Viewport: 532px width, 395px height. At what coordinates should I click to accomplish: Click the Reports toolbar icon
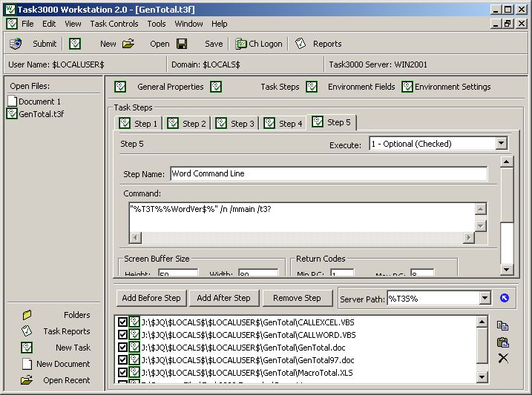(x=301, y=44)
